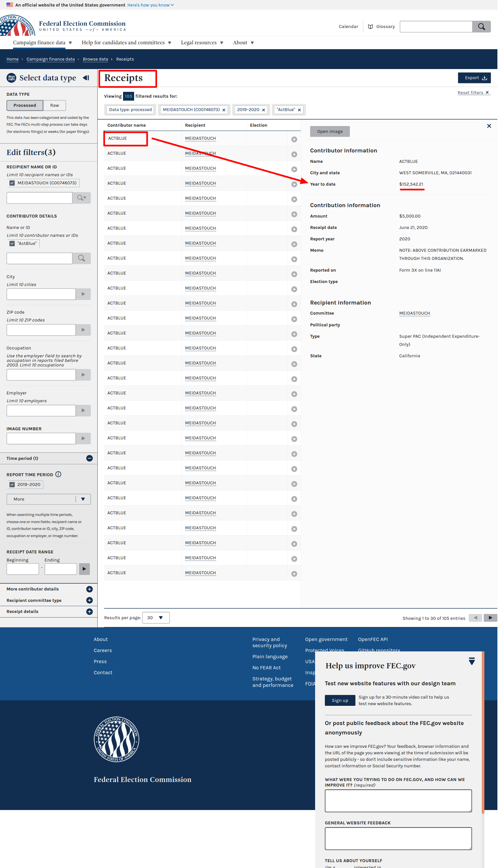Click the header search magnifier icon

[x=481, y=26]
